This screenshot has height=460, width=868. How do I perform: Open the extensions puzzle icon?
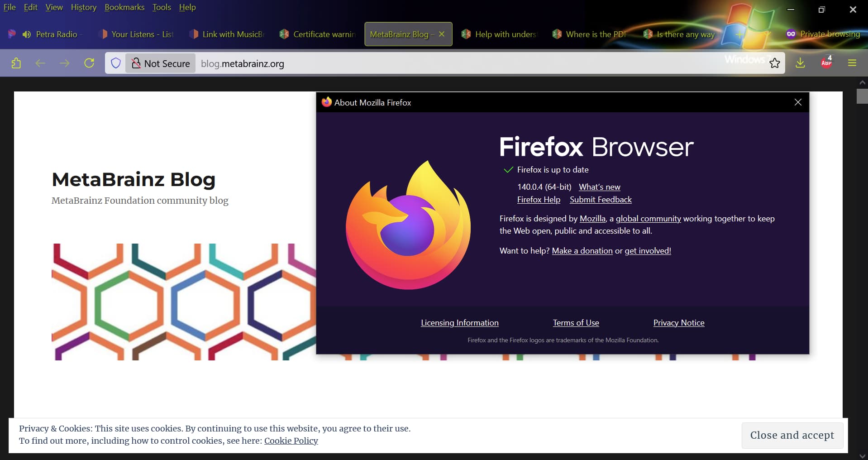16,63
